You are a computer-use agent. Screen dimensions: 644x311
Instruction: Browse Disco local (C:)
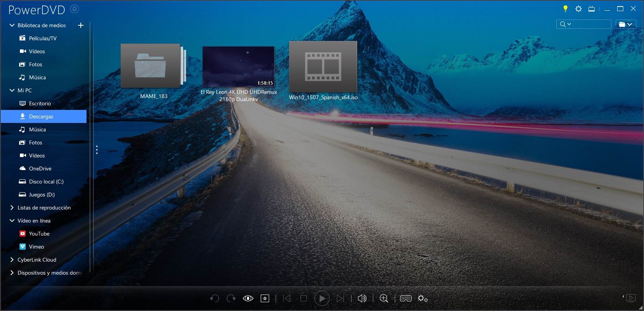tap(46, 182)
